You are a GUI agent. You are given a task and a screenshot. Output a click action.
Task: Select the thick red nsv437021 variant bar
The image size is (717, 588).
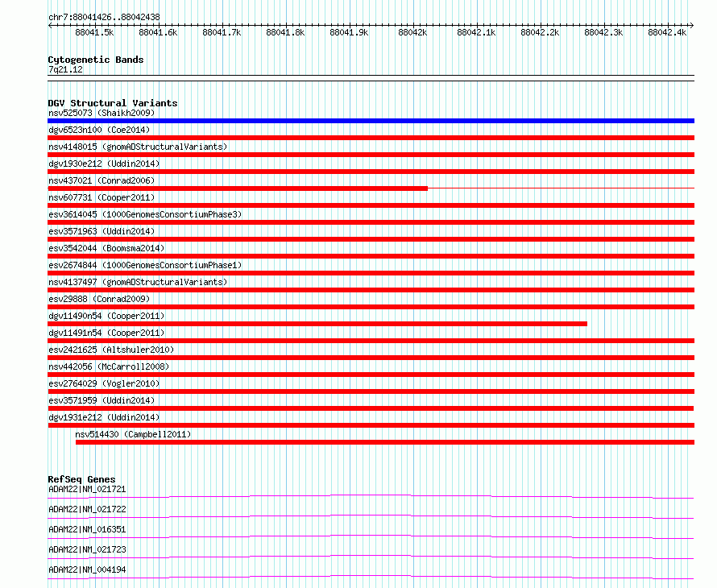[238, 188]
